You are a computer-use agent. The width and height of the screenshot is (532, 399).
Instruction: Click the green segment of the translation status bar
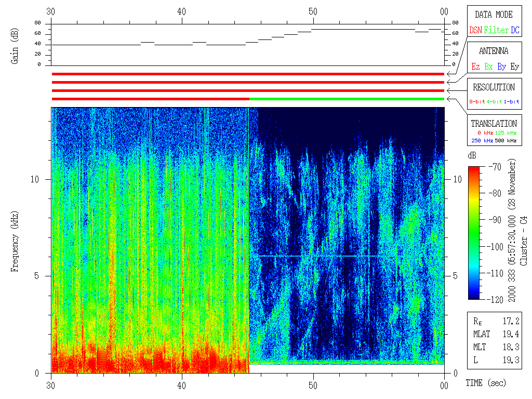347,99
